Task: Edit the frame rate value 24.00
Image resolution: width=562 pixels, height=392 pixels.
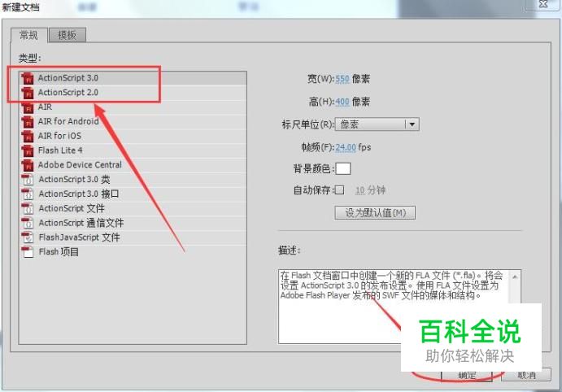Action: (x=346, y=147)
